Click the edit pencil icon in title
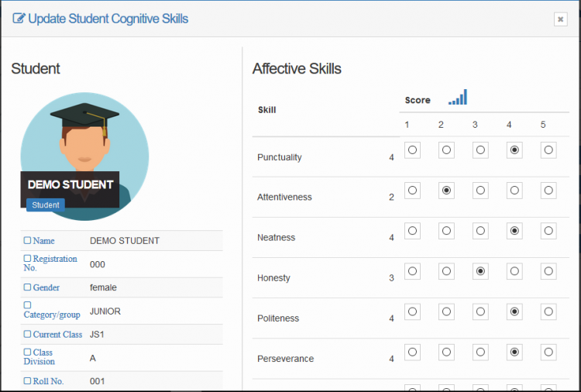Screen dimensions: 581x392 pyautogui.click(x=19, y=19)
